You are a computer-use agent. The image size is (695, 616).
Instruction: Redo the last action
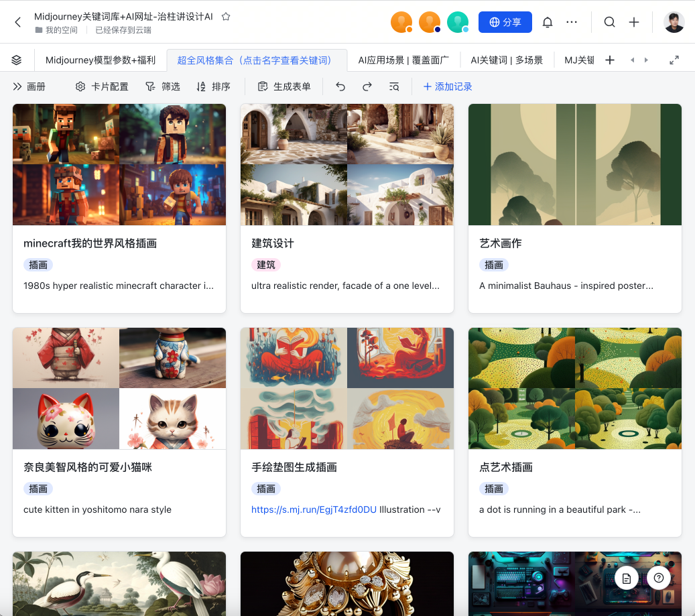(x=367, y=86)
